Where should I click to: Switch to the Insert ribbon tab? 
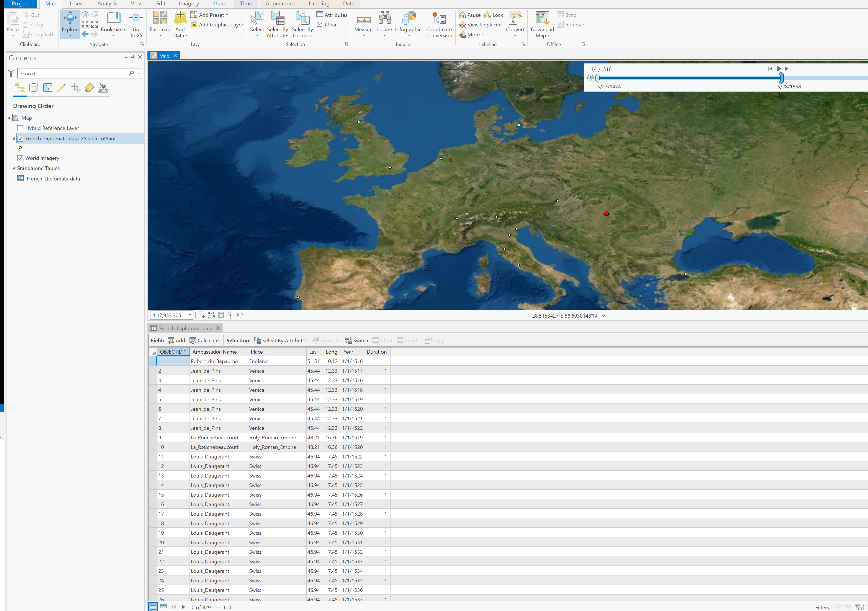[77, 4]
